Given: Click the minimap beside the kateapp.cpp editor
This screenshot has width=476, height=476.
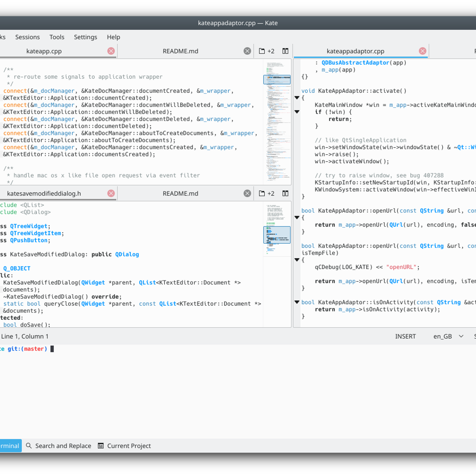Looking at the screenshot, I should (x=276, y=119).
